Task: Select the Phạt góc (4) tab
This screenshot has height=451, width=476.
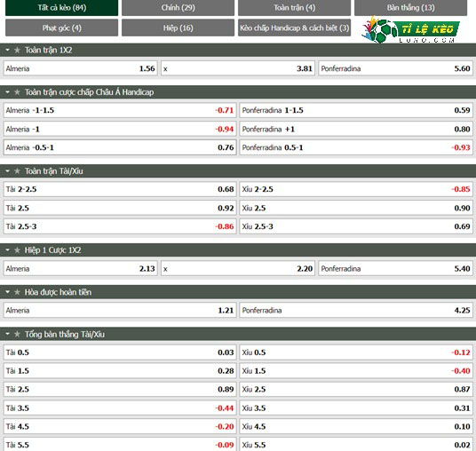Action: point(61,28)
